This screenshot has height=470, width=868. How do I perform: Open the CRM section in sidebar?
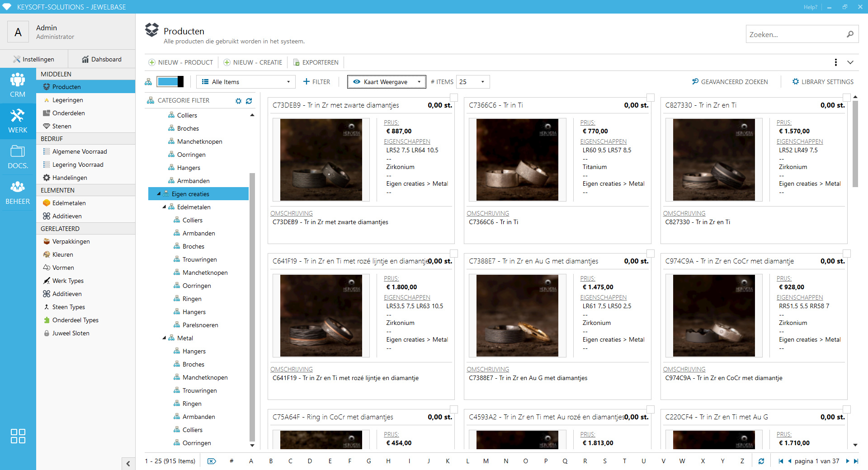point(18,86)
